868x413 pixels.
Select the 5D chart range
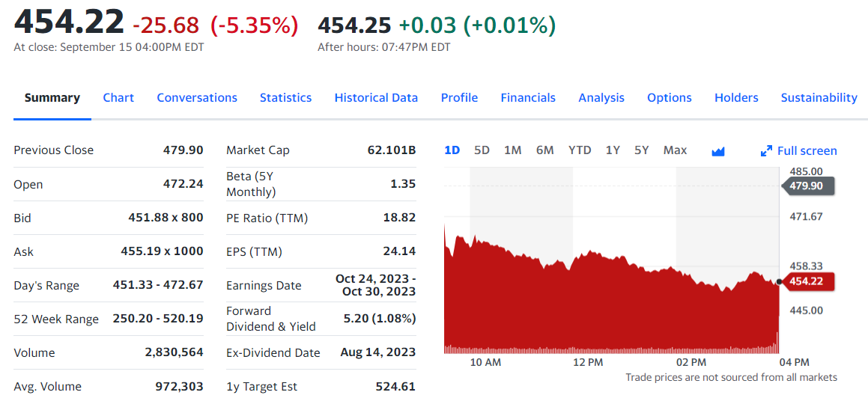[x=482, y=150]
